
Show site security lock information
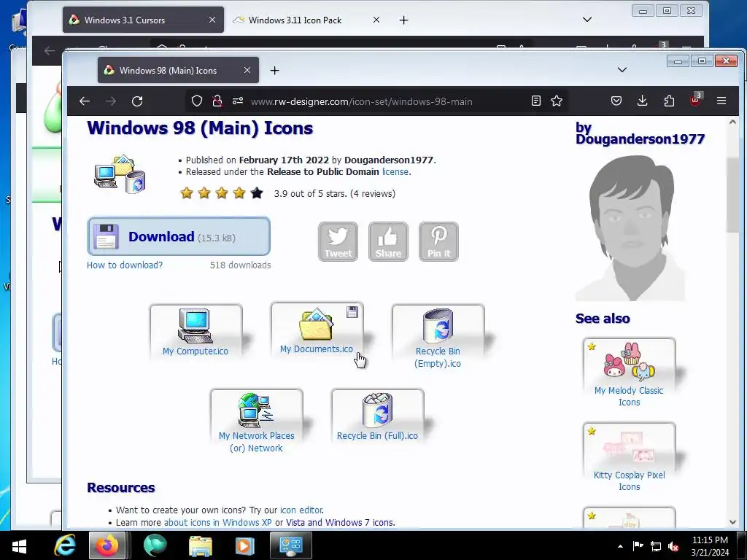[217, 101]
